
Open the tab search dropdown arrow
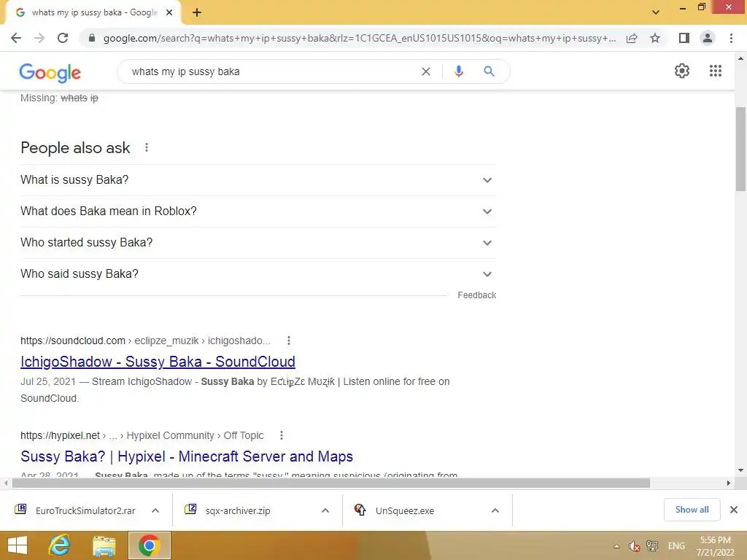point(656,12)
